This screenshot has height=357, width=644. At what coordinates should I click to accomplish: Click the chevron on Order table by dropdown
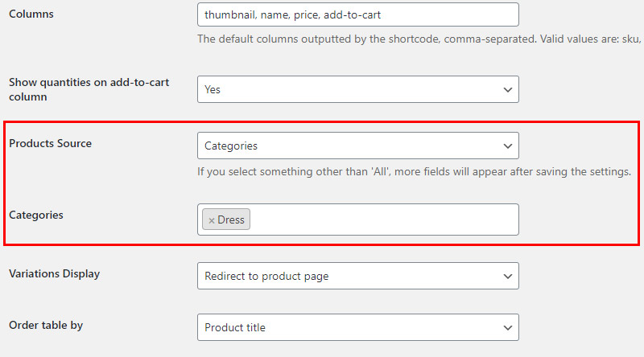click(508, 327)
